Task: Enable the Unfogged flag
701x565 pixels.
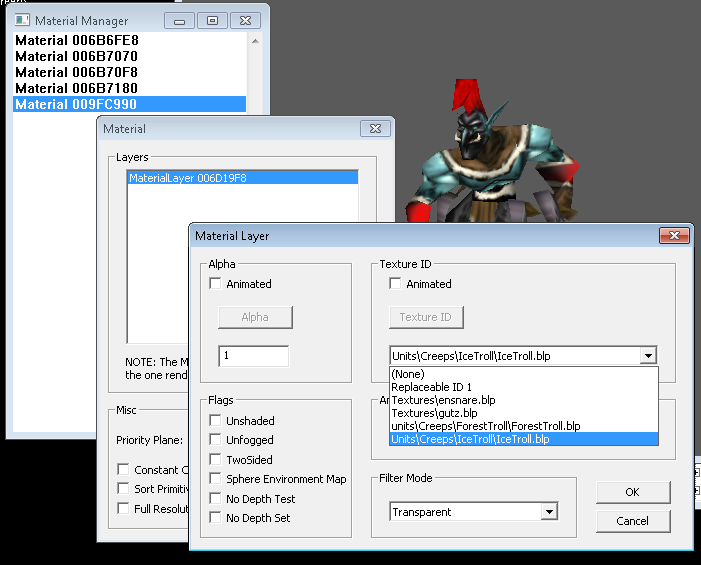Action: [x=215, y=439]
